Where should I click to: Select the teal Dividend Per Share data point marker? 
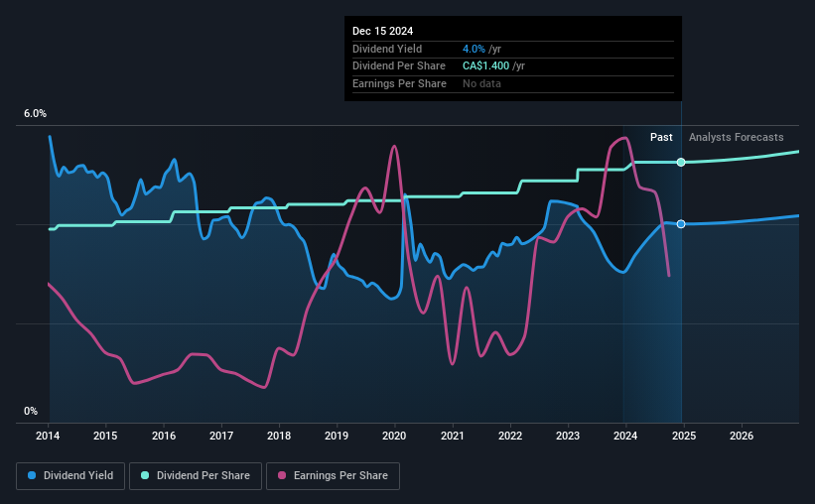click(x=681, y=162)
